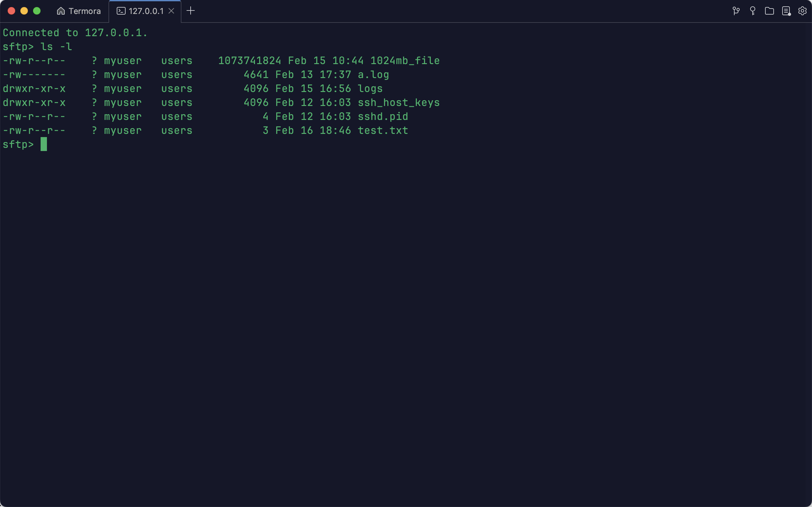
Task: Click the home icon beside Termora
Action: [x=61, y=11]
